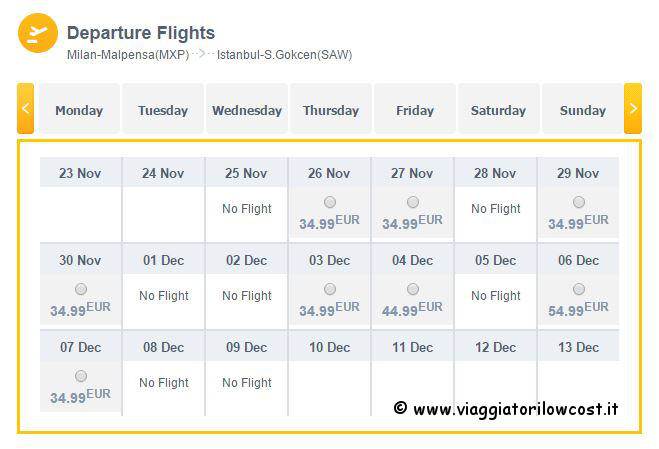Select the 07 Dec flight radio button
Screen dimensions: 659x449
point(81,376)
